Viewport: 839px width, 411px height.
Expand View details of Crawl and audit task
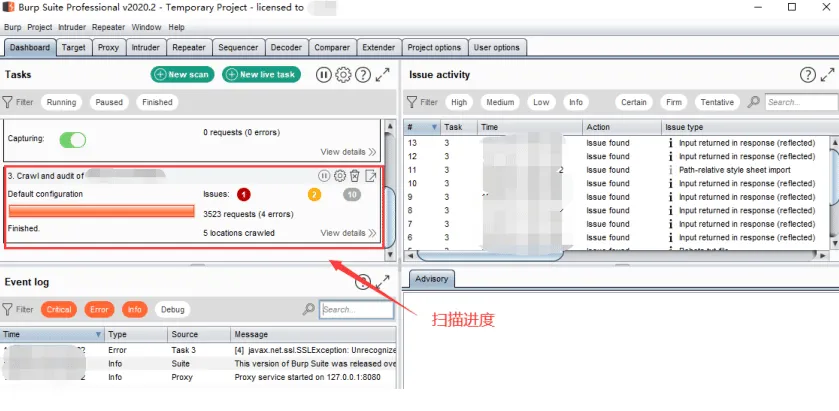348,233
